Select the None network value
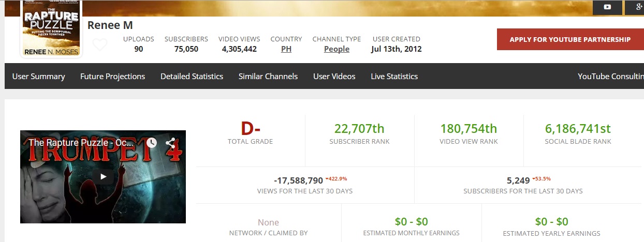 (268, 222)
